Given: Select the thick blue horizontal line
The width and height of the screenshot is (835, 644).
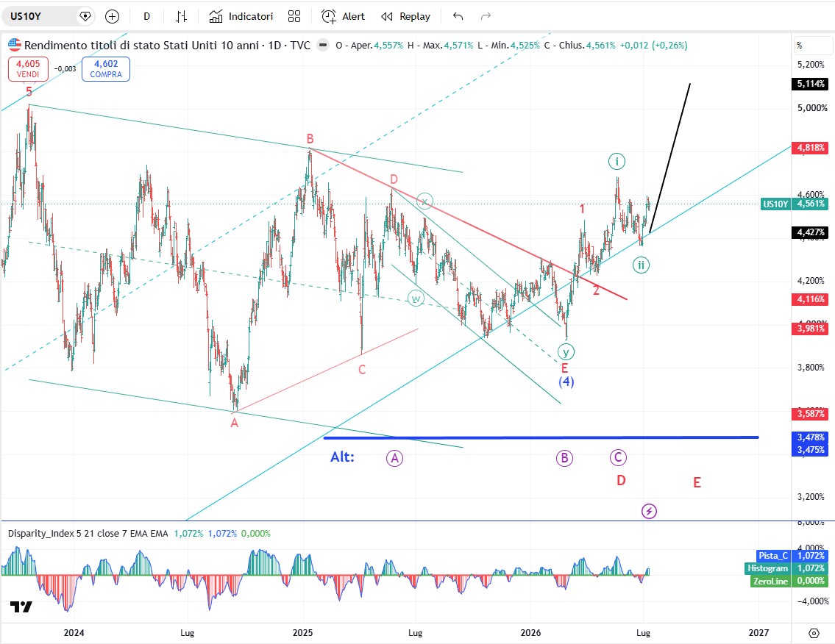Looking at the screenshot, I should pos(541,437).
